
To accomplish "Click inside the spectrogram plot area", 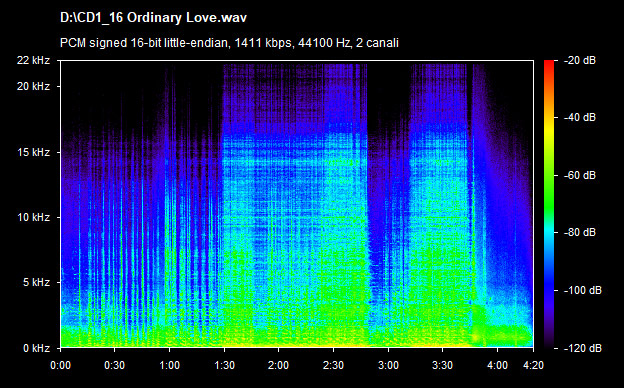I will [297, 204].
